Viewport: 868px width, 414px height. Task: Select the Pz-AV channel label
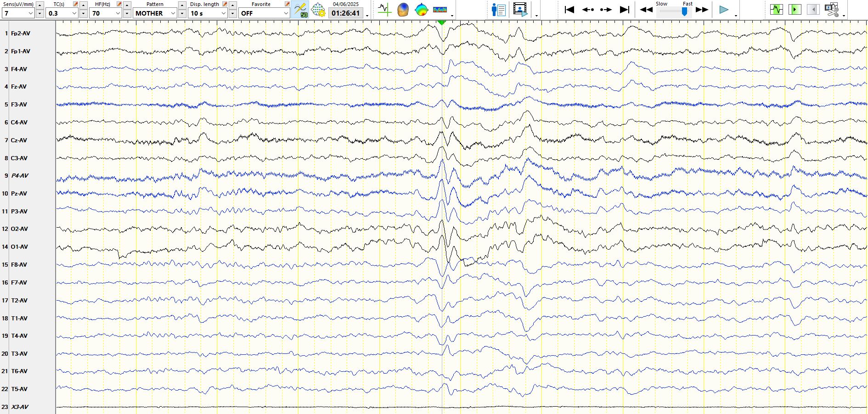coord(19,194)
